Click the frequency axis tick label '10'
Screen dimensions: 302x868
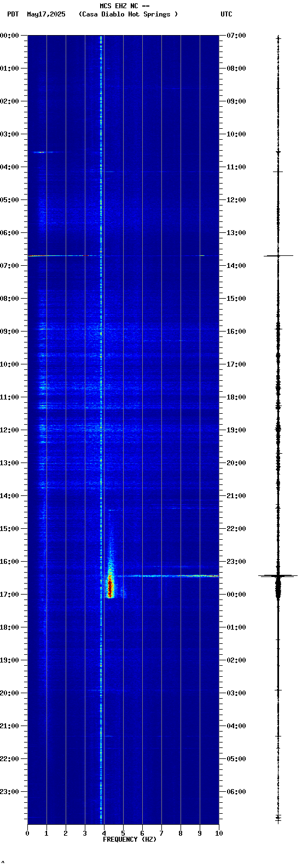click(x=219, y=833)
